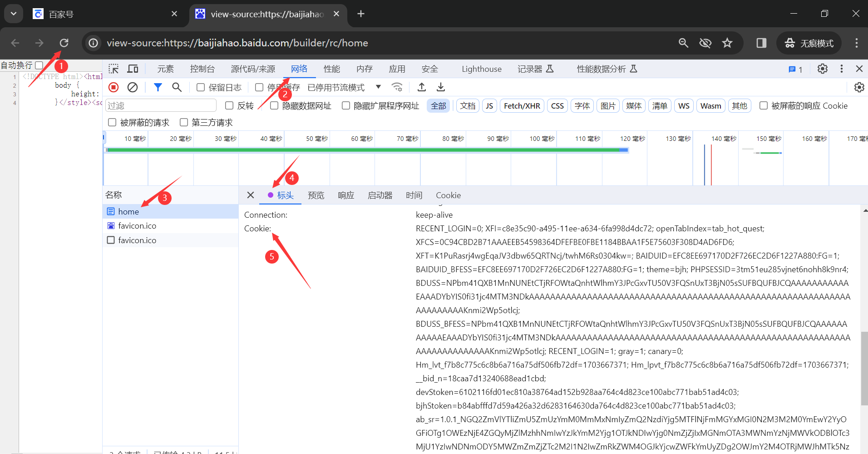This screenshot has width=868, height=454.
Task: Toggle the device toolbar icon
Action: coord(133,69)
